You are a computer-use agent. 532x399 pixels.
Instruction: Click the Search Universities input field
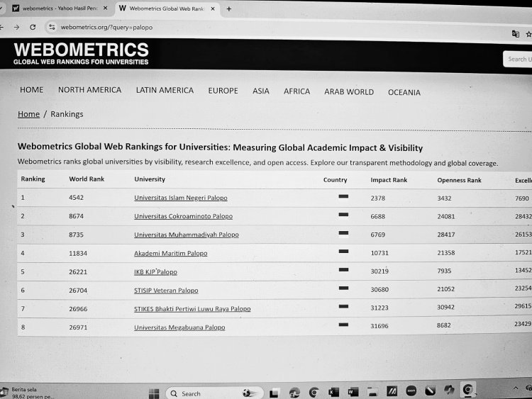pyautogui.click(x=517, y=59)
